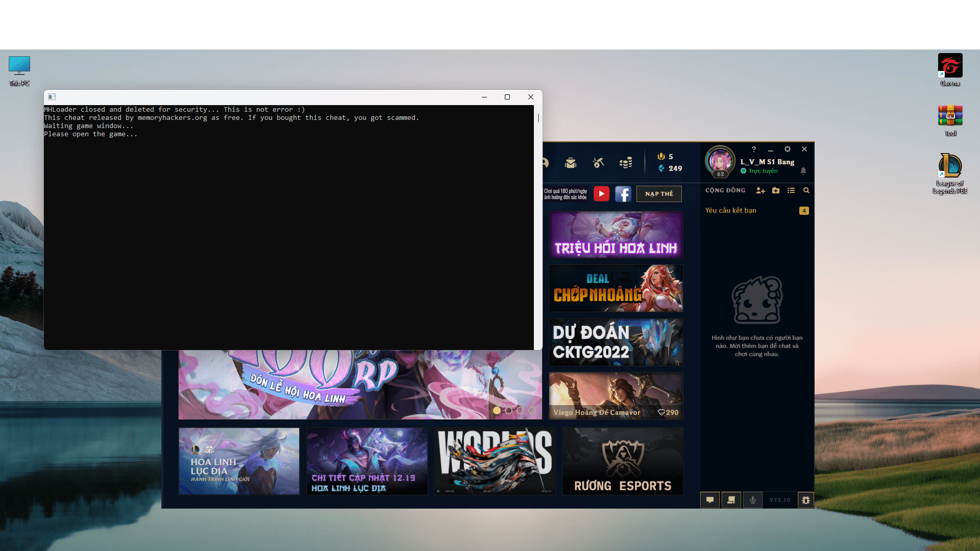
Task: Click the Garena desktop shortcut
Action: click(x=950, y=70)
